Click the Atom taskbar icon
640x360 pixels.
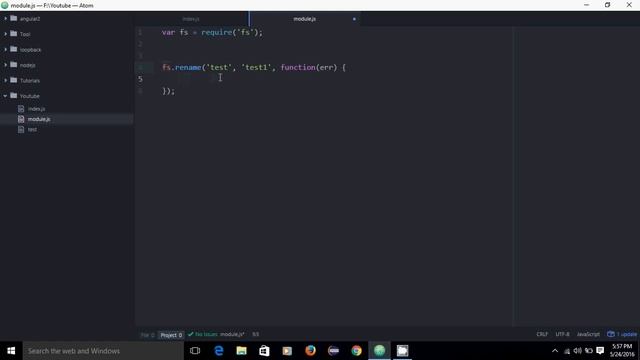379,351
